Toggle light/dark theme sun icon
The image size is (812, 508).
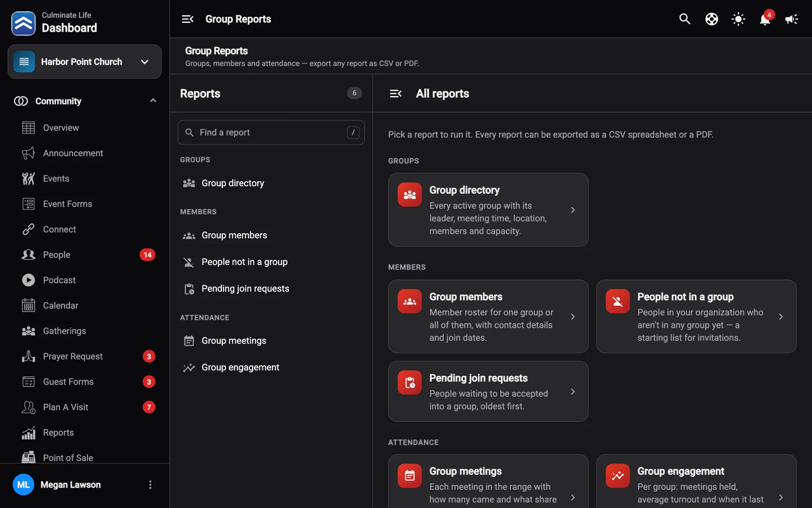[738, 19]
